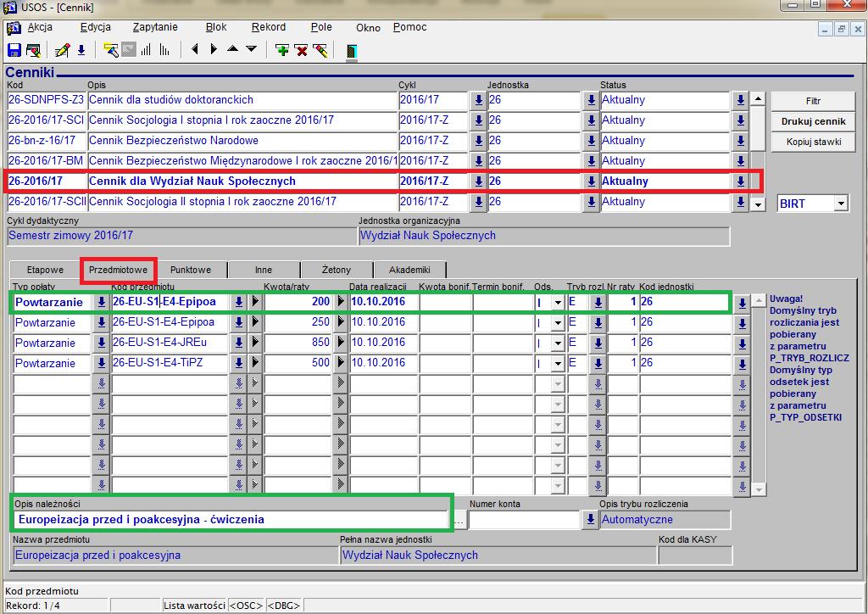Open Kod przedmiotu list for 26-EU-S1-E4-TiPZ row
The width and height of the screenshot is (868, 614).
point(238,363)
